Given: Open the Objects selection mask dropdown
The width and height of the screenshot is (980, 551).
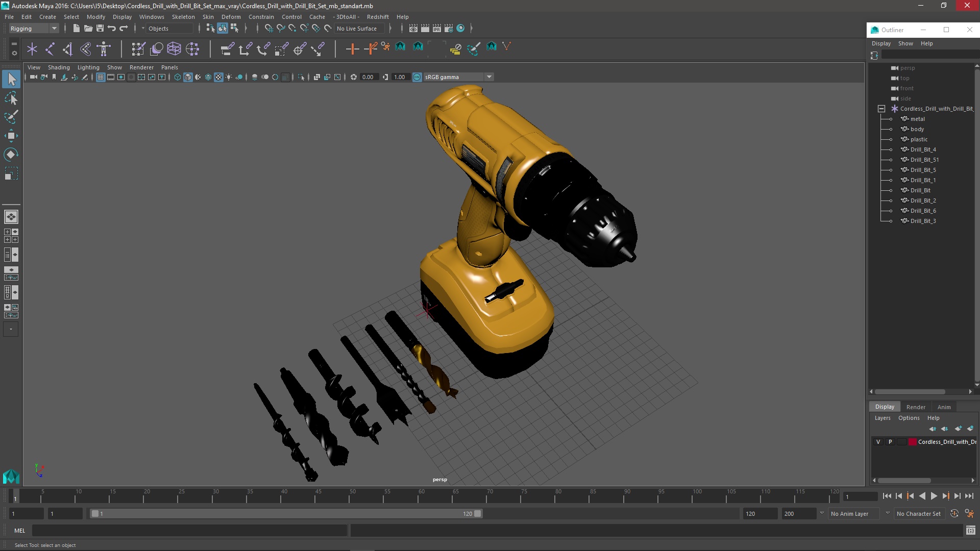Looking at the screenshot, I should click(x=169, y=29).
